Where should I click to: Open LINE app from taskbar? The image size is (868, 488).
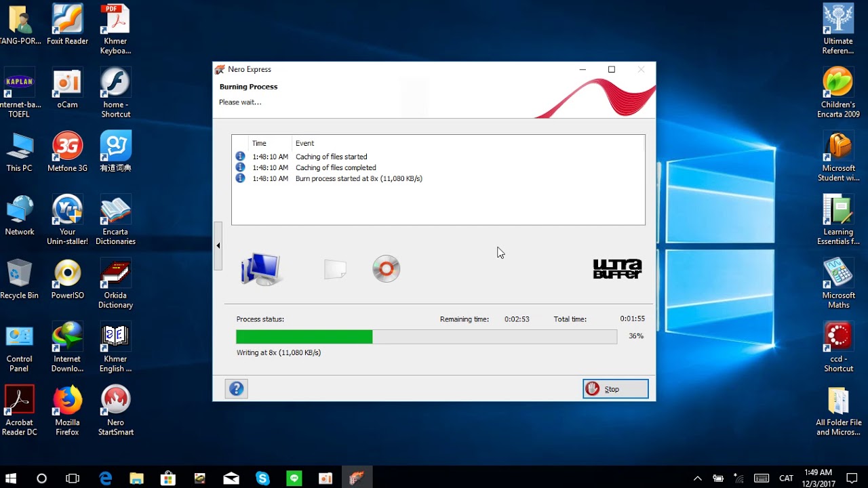tap(294, 478)
